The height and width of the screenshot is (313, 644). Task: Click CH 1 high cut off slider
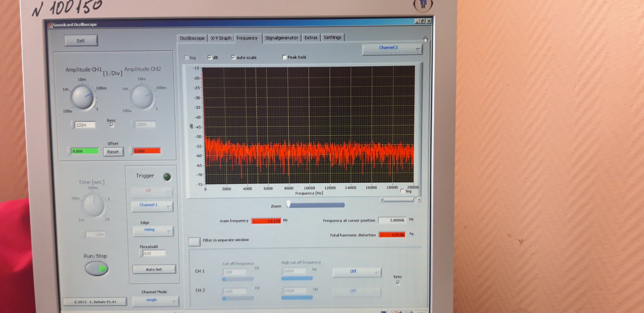297,278
